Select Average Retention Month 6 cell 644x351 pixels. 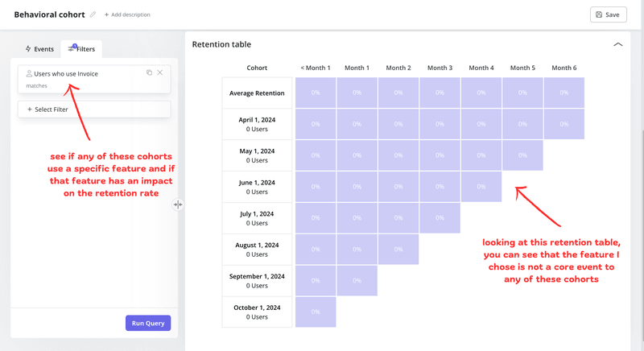[563, 93]
